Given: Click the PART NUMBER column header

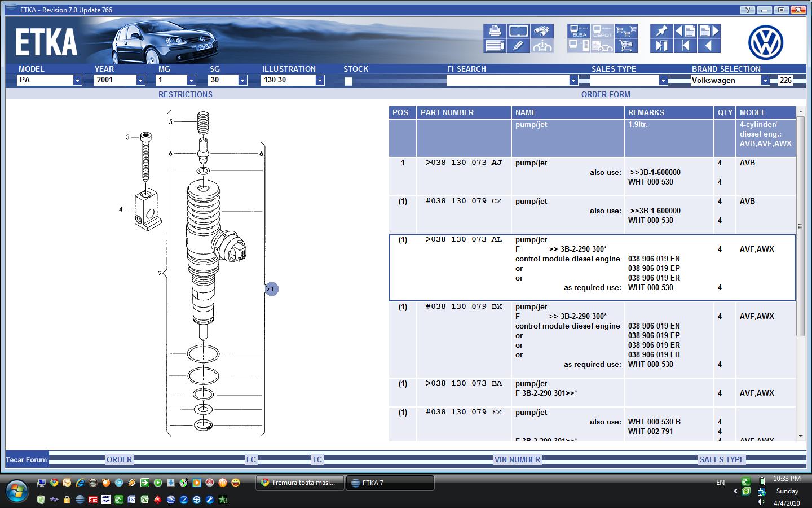Looking at the screenshot, I should click(x=464, y=112).
